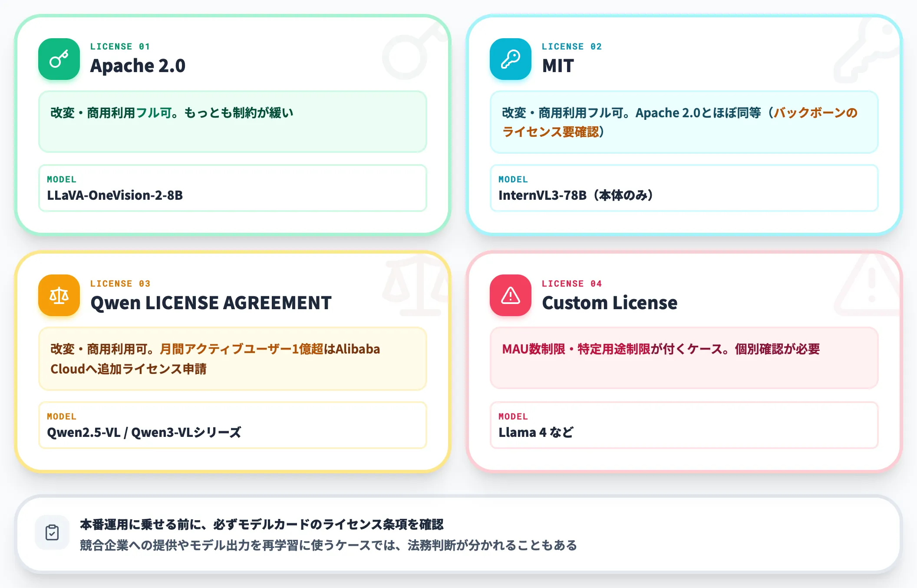Click the LLaVA-OneVision-2-8B model name
Screen dimensions: 917x588
coord(115,195)
